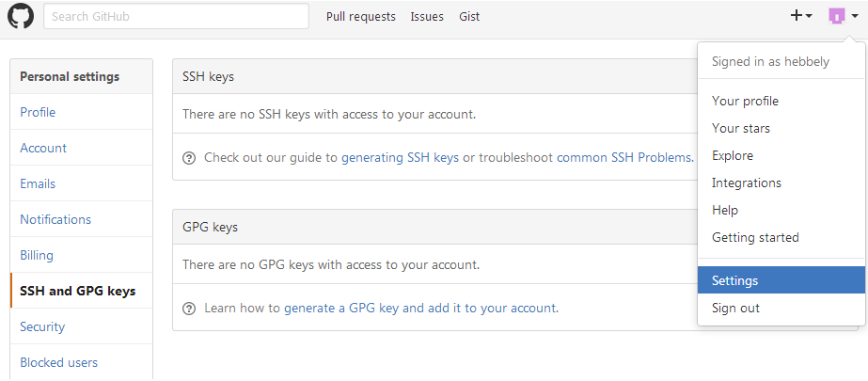Open Pull requests in top navigation
The height and width of the screenshot is (381, 868).
pos(361,16)
